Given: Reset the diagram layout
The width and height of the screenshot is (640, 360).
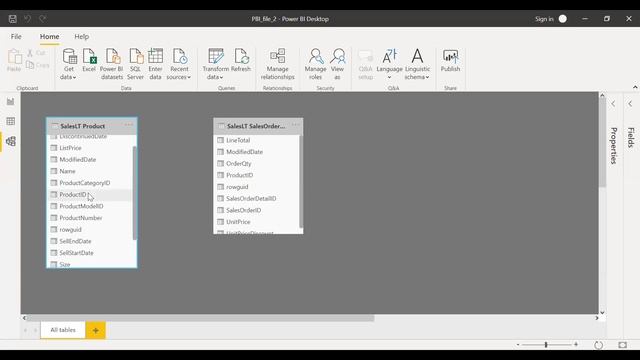Looking at the screenshot, I should tap(598, 345).
